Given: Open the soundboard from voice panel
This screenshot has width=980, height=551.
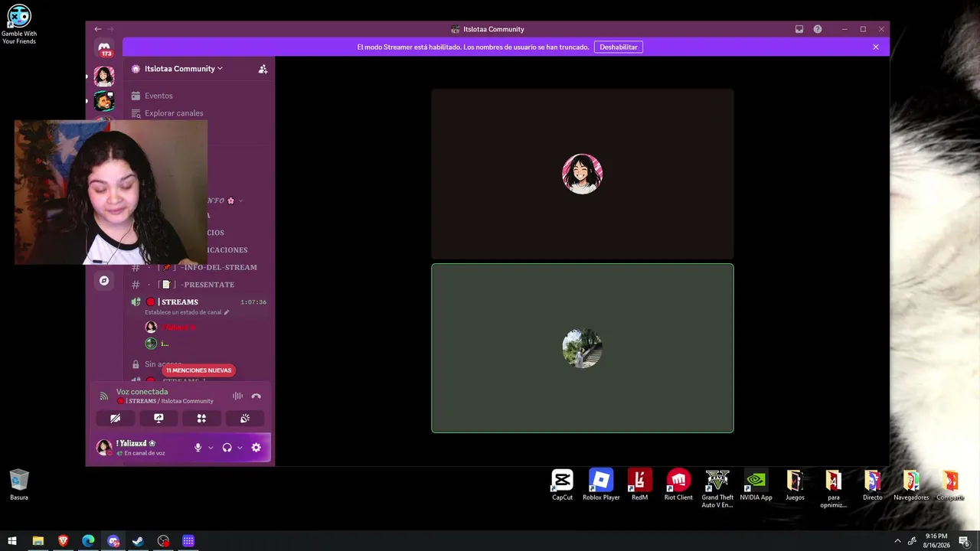Looking at the screenshot, I should [x=245, y=419].
